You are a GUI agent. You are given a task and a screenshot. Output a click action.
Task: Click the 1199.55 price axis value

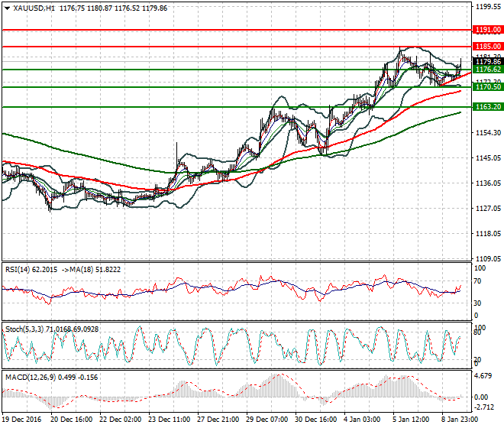point(488,6)
